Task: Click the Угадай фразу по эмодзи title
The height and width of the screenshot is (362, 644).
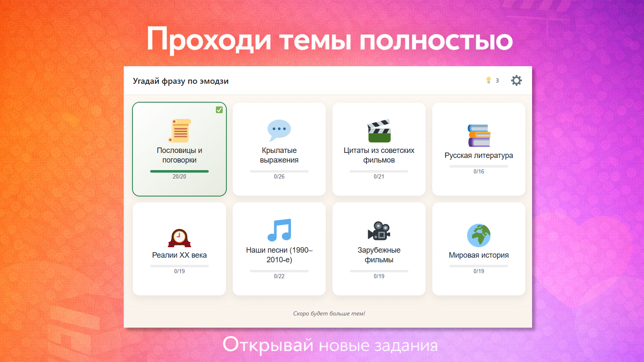Action: [x=180, y=81]
